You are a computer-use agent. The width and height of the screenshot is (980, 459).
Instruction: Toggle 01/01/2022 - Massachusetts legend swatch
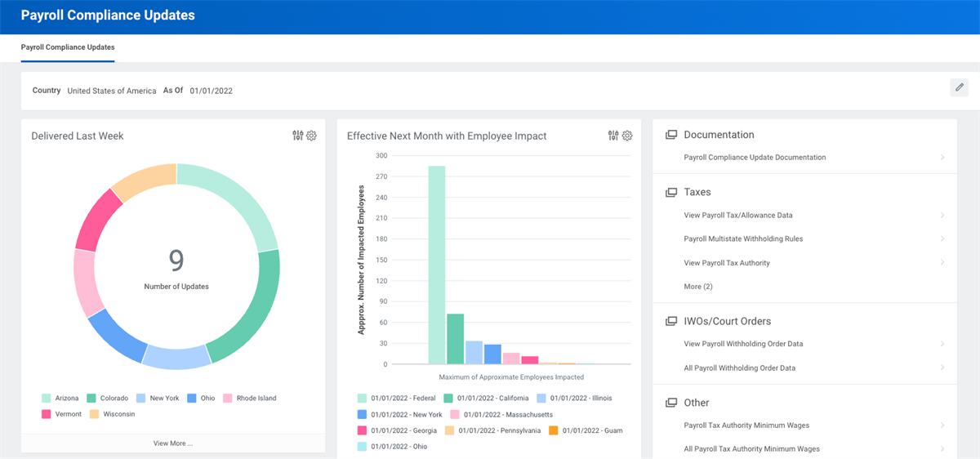(x=453, y=415)
